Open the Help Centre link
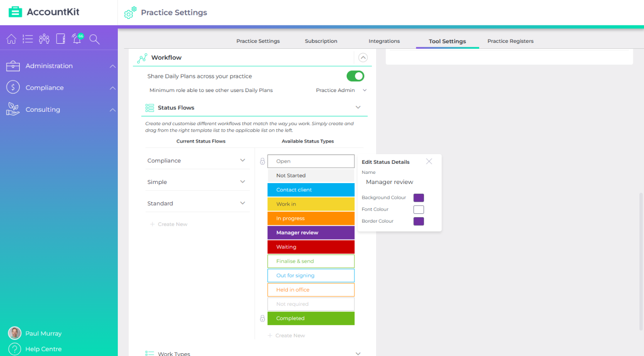This screenshot has width=644, height=356. click(43, 349)
